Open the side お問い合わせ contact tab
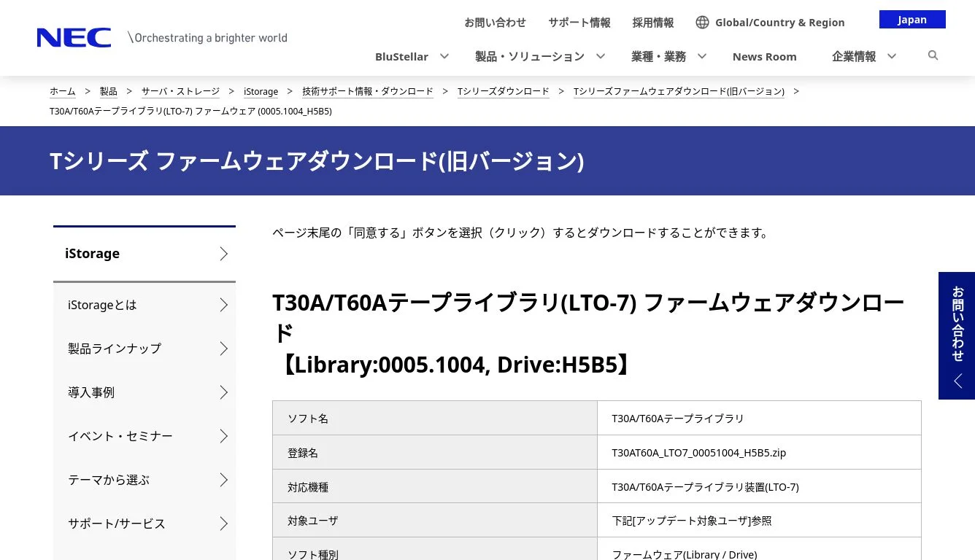 [x=957, y=335]
